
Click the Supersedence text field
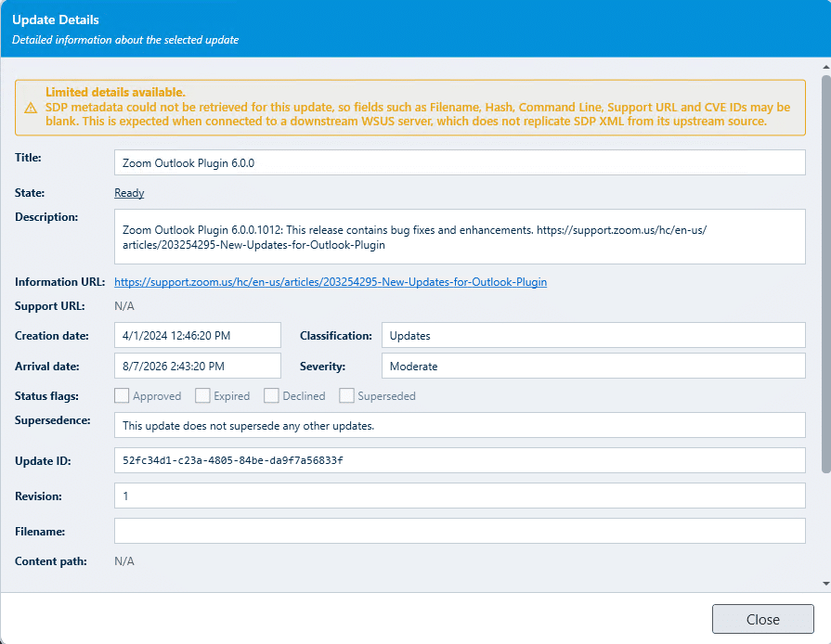pyautogui.click(x=460, y=425)
